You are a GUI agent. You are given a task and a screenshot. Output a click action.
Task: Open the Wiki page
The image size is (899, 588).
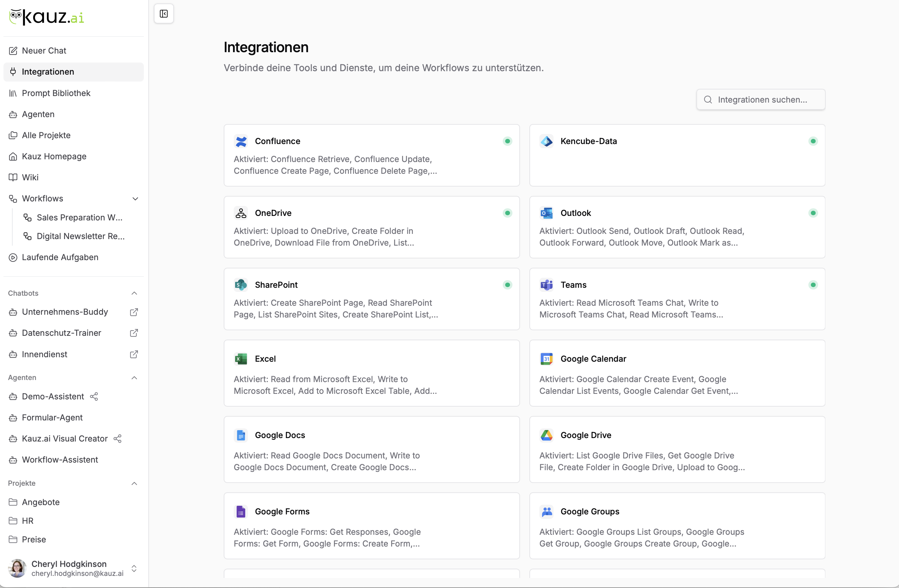point(74,177)
